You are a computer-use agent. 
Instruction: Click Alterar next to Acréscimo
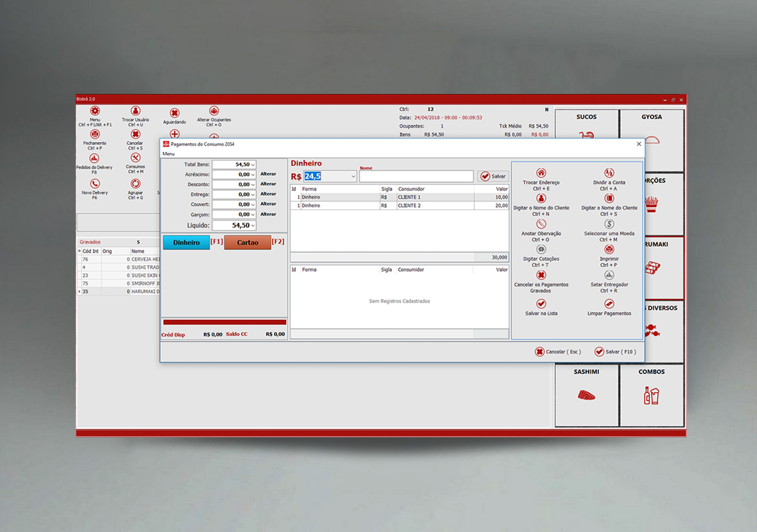(268, 174)
